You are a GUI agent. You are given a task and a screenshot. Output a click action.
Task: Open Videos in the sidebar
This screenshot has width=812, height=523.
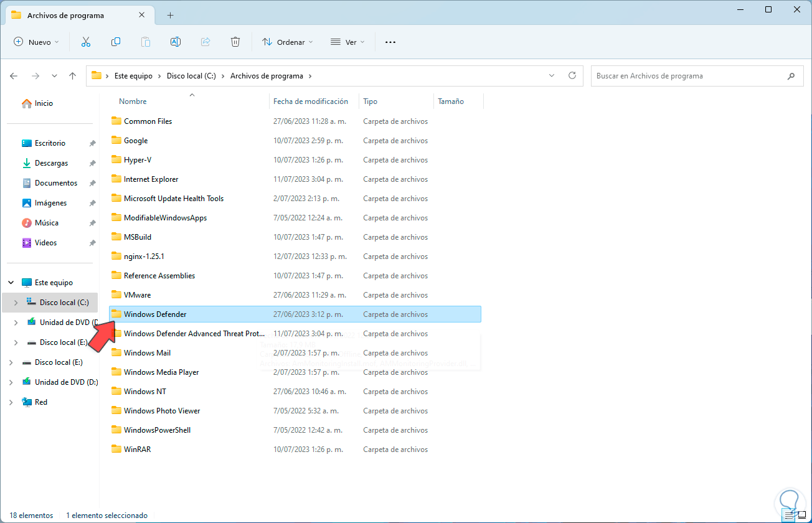[45, 243]
